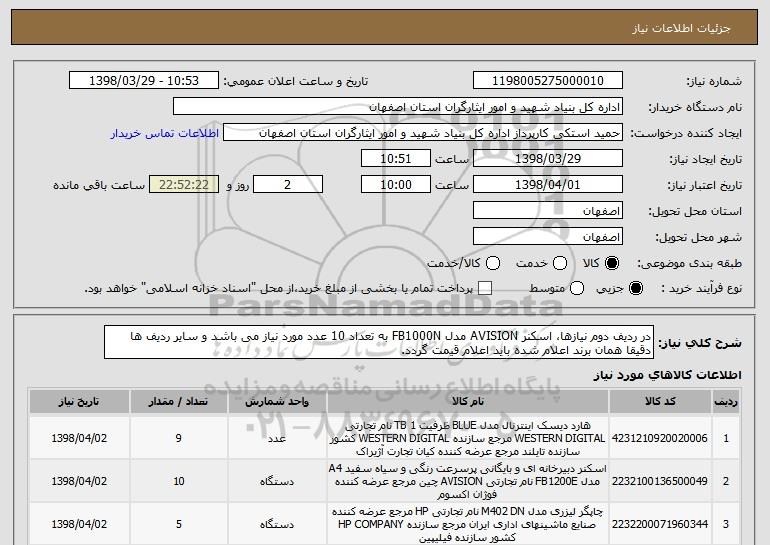Click the remaining time countdown 22:52:22
This screenshot has height=545, width=770.
pyautogui.click(x=184, y=185)
